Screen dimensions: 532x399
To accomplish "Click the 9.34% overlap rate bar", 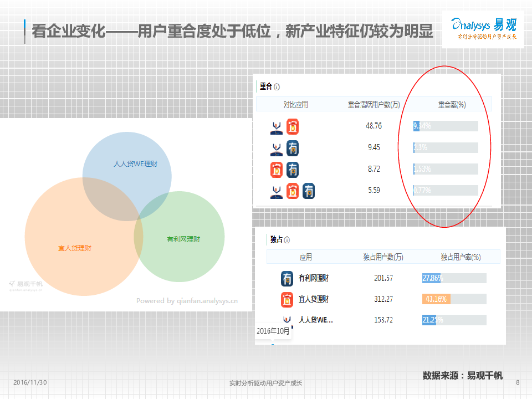I will [446, 126].
